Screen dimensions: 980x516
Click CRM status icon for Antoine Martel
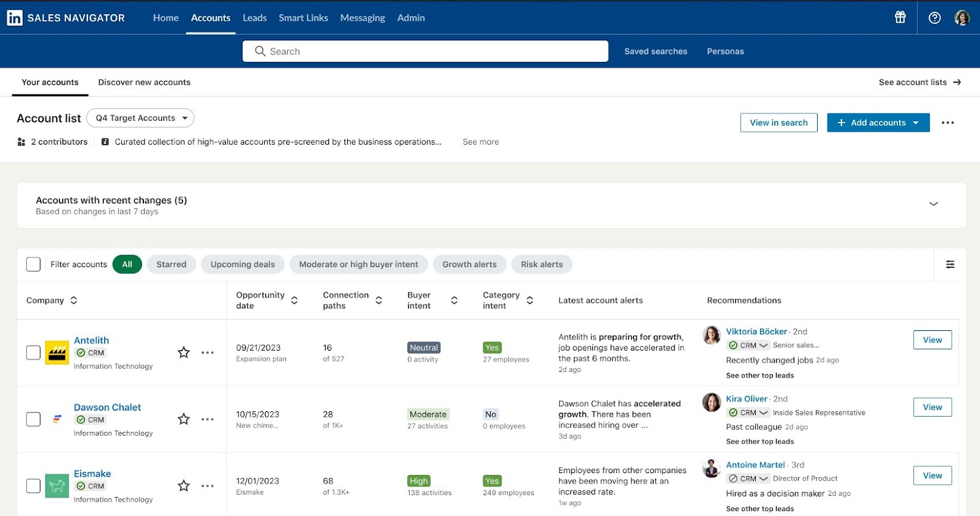(733, 479)
